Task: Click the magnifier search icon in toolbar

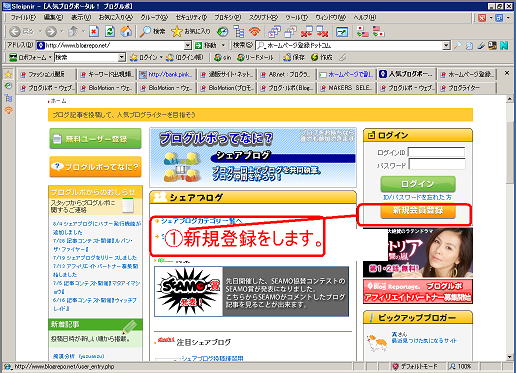Action: click(145, 32)
